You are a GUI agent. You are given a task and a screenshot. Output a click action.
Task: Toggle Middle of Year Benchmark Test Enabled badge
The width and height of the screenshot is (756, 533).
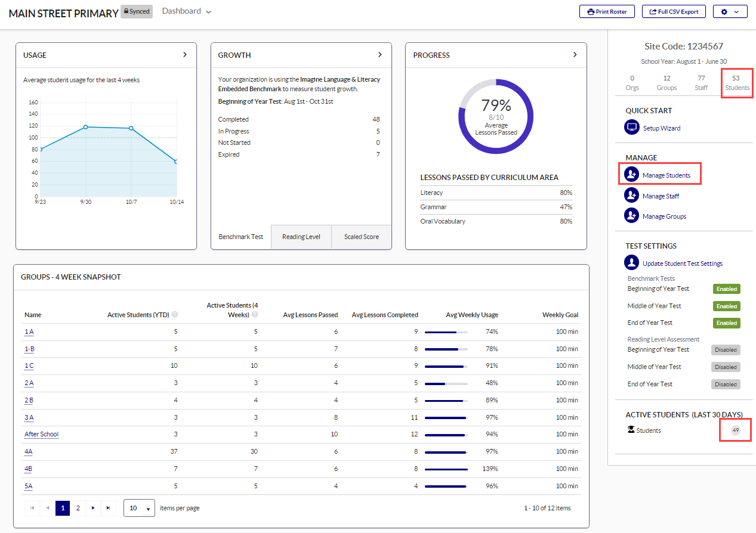[726, 306]
